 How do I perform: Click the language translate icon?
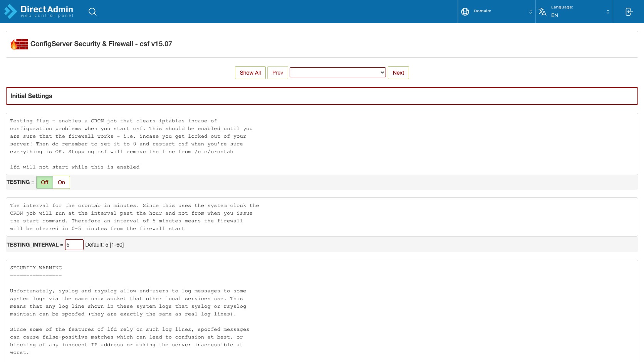pos(542,12)
